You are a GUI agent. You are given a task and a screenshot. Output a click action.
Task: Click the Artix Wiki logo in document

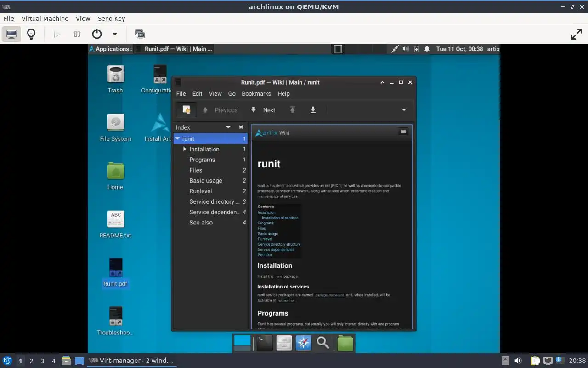[272, 133]
